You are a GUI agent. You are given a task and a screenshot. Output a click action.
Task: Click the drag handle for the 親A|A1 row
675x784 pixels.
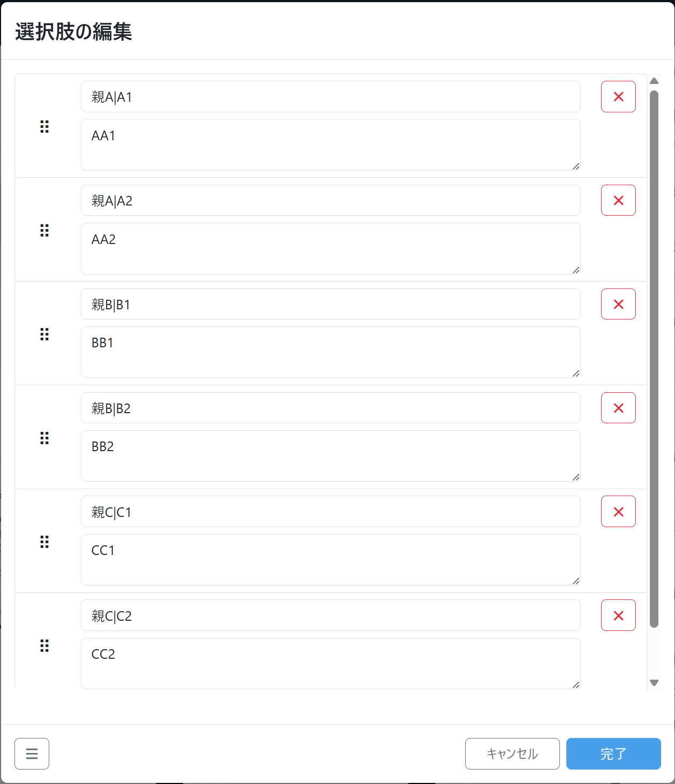(44, 127)
